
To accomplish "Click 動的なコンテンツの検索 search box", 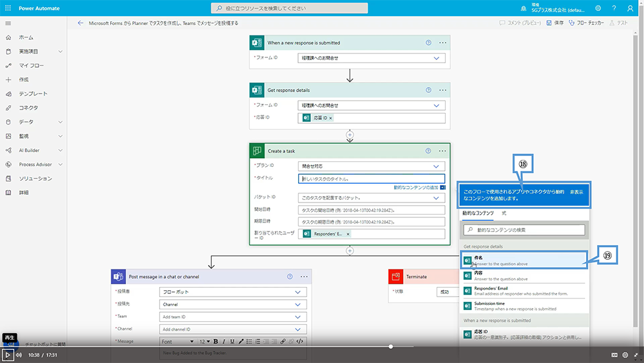I will (524, 230).
